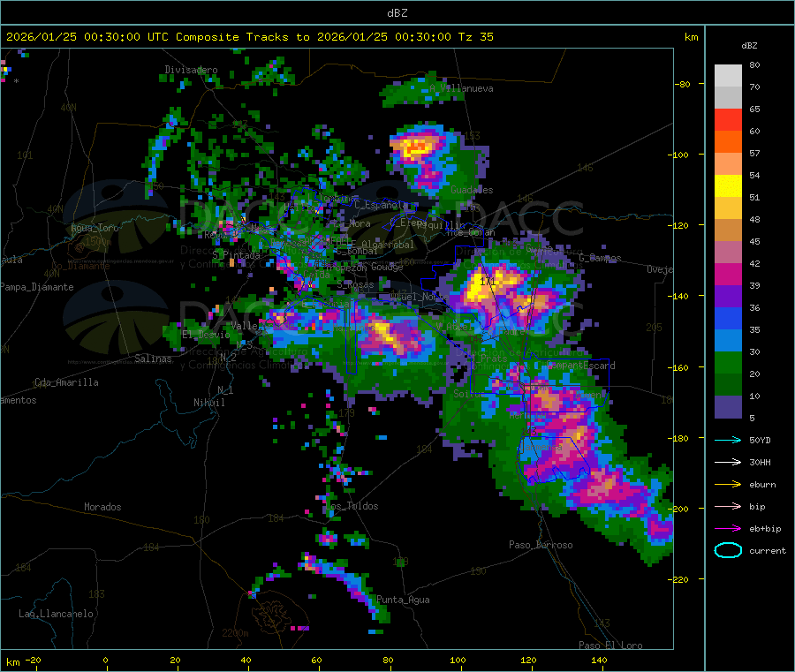Click the -160 km tick on right axis
Screen dimensions: 795x672
pos(678,367)
